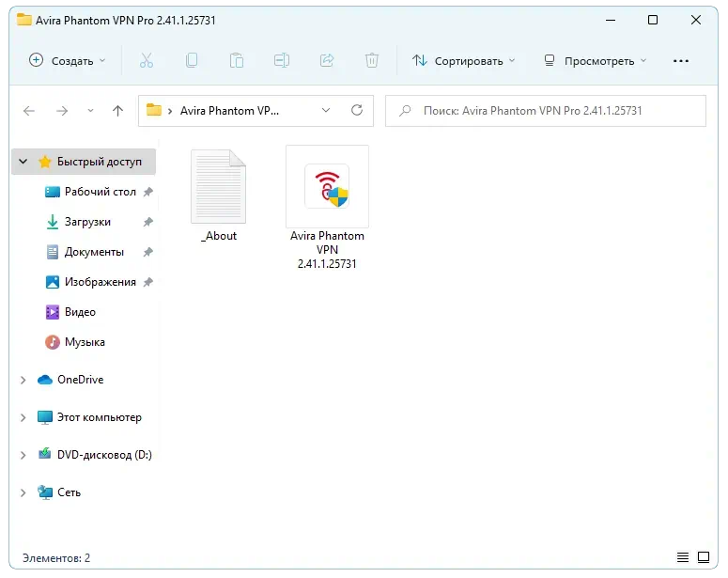Open Загрузки in sidebar
Viewport: 728px width, 578px height.
(87, 222)
